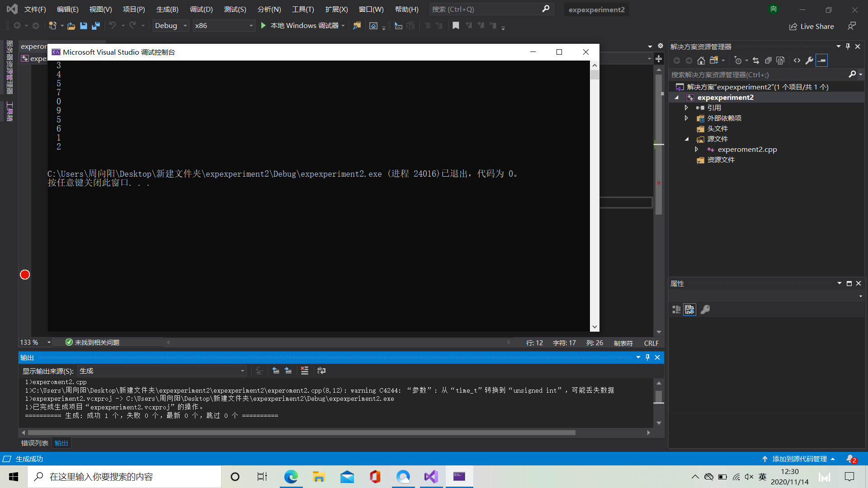Open the Debug configuration dropdown
Viewport: 868px width, 488px height.
pyautogui.click(x=170, y=26)
